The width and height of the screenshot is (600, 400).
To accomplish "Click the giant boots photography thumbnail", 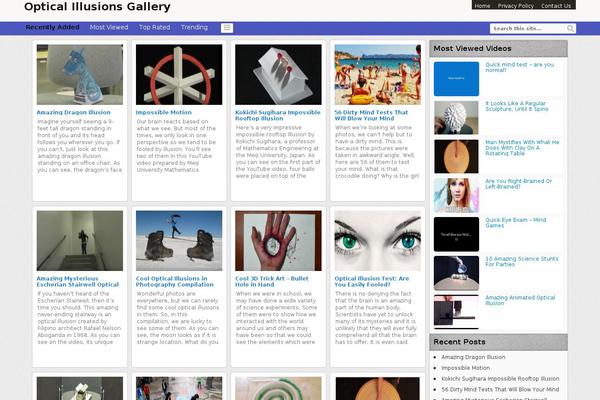I will [179, 241].
